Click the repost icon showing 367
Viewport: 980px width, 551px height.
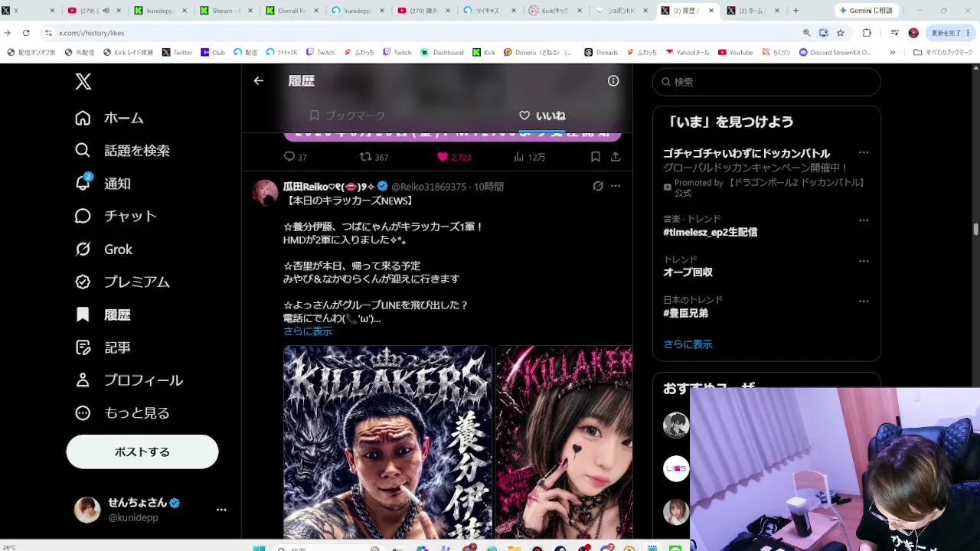(365, 157)
